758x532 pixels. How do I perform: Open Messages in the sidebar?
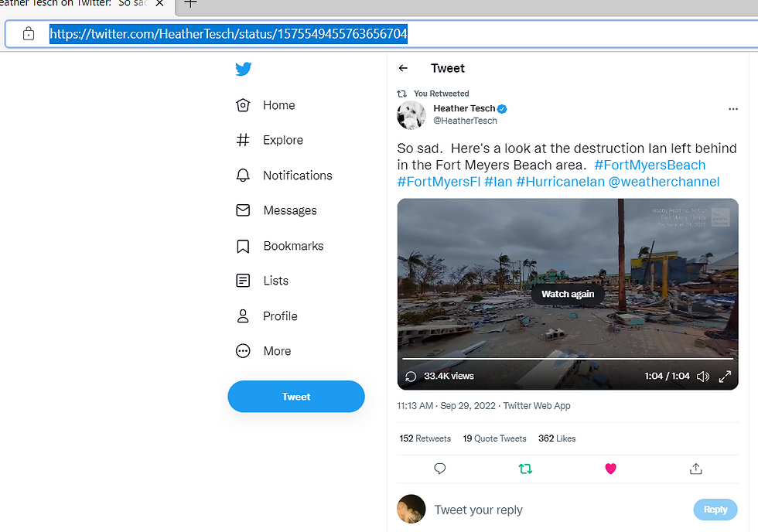(x=276, y=210)
